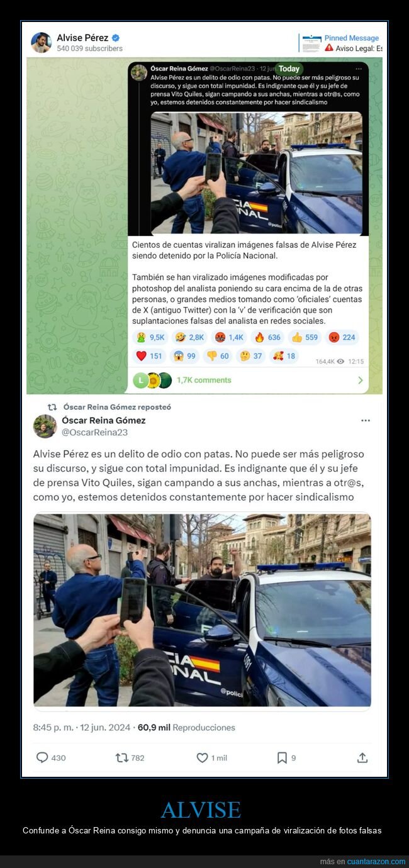Like the tweet with the heart icon
Screen dimensions: 409x868
[202, 758]
